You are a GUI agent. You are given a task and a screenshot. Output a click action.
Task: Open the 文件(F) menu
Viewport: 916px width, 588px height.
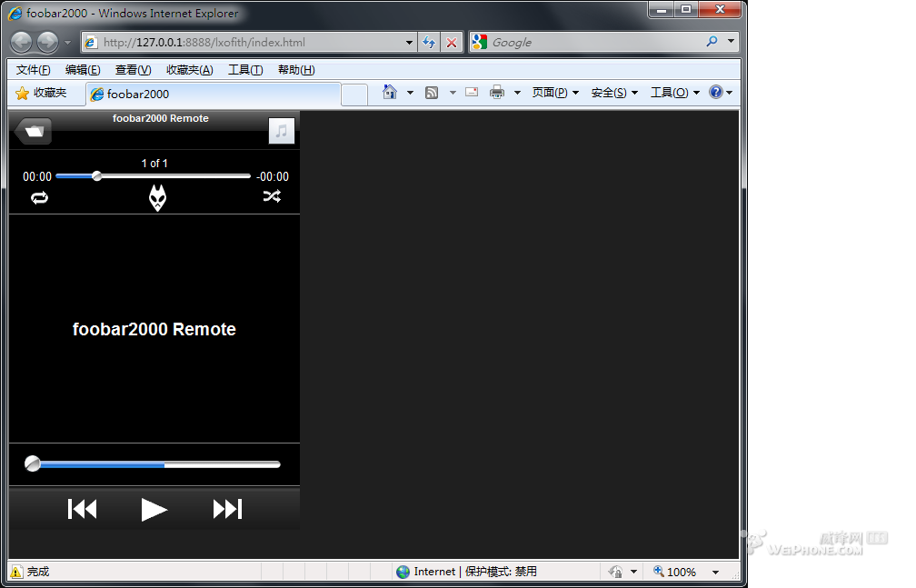click(x=33, y=70)
